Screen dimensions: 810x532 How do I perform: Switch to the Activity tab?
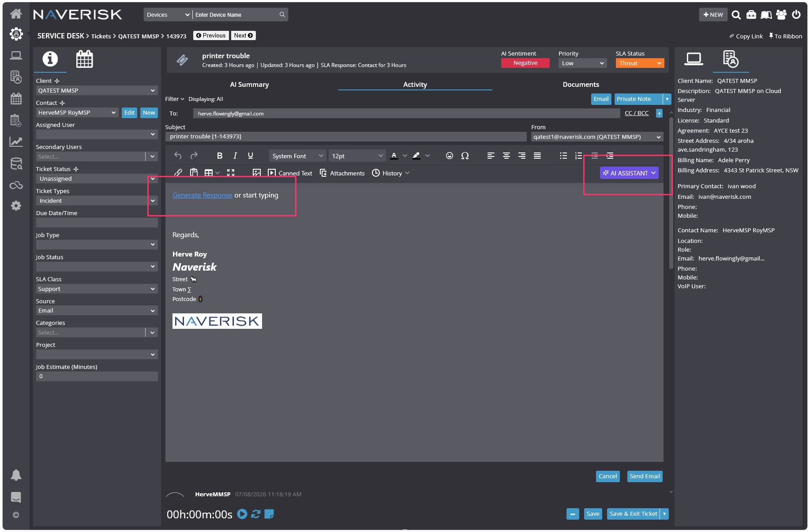(x=415, y=85)
